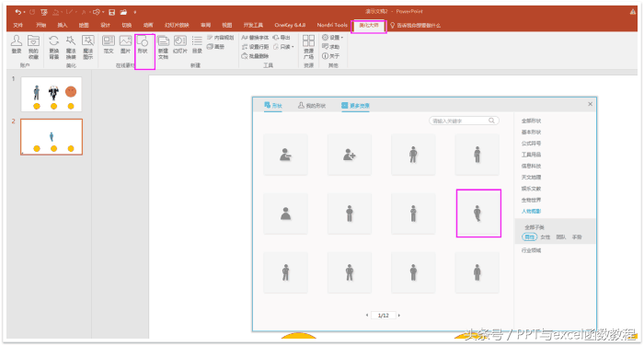Click the Save icon in title bar
The height and width of the screenshot is (346, 644).
click(111, 12)
